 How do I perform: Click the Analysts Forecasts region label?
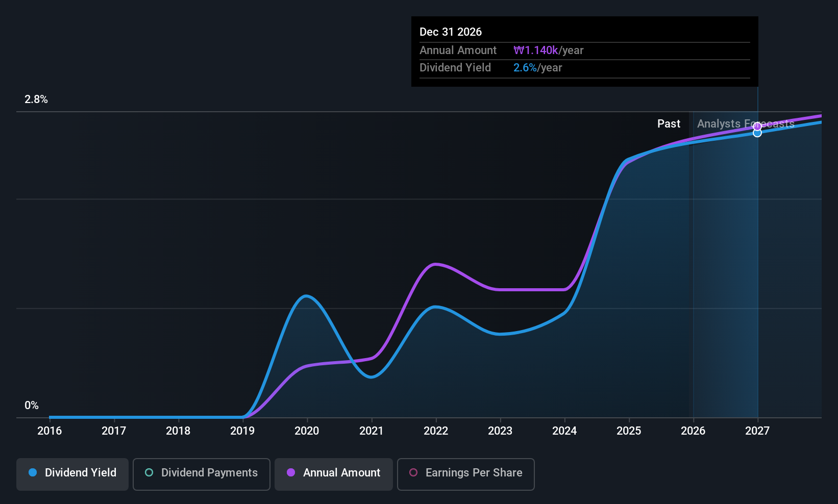pos(745,124)
